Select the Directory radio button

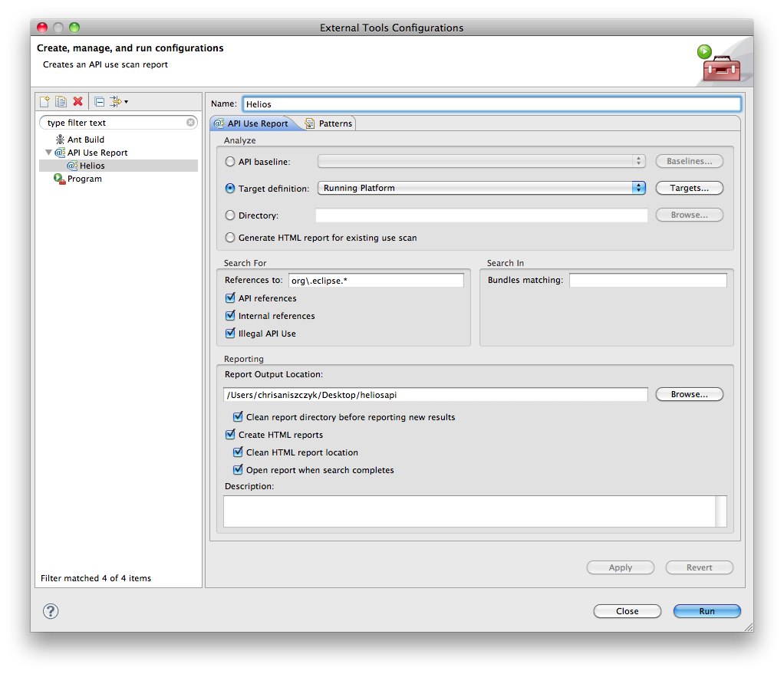pyautogui.click(x=230, y=215)
